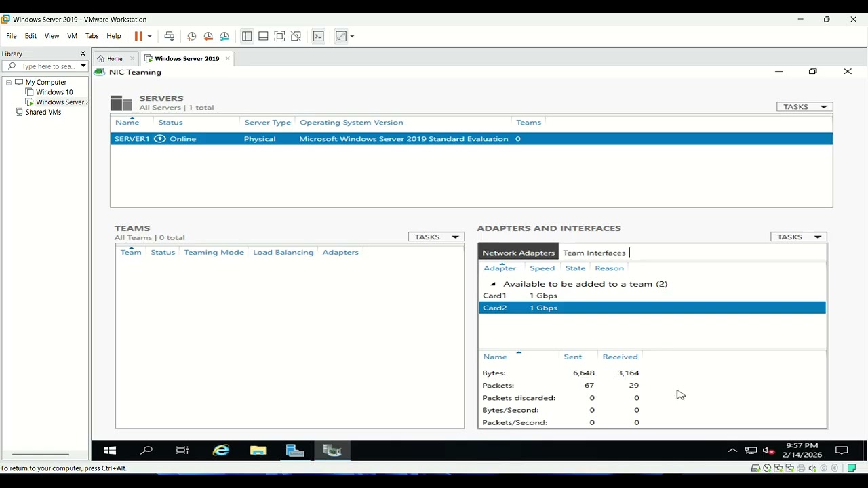868x488 pixels.
Task: Collapse the My Computer tree node
Action: [9, 82]
